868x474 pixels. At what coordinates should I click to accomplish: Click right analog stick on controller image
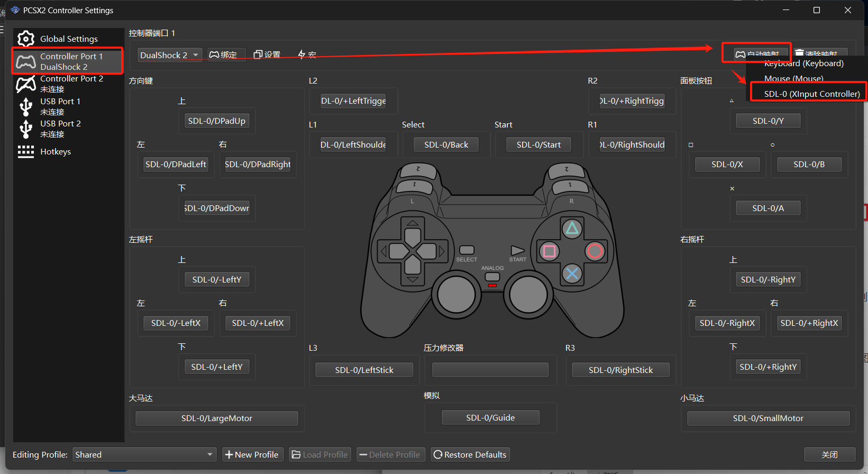(528, 294)
